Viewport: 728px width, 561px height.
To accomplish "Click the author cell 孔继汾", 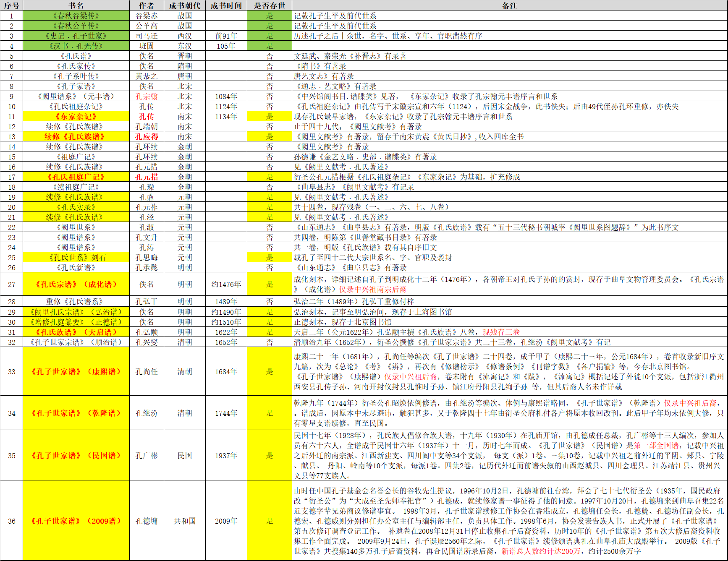I will [x=147, y=413].
